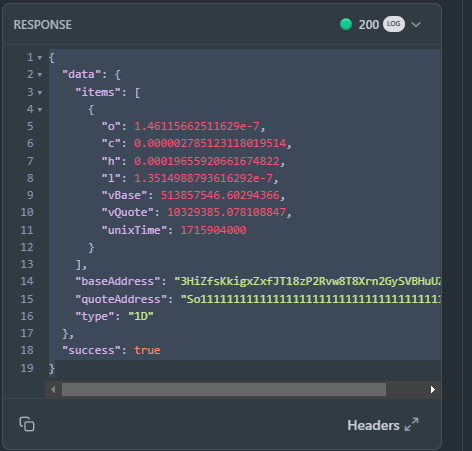Open the LOG badge next to 200
Image resolution: width=472 pixels, height=451 pixels.
(x=394, y=24)
